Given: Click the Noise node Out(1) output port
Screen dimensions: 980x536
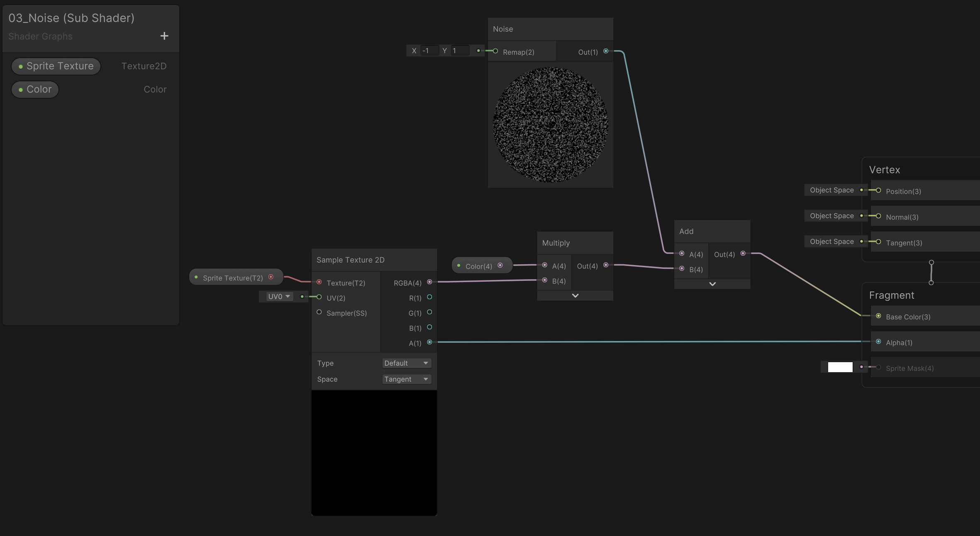Looking at the screenshot, I should pyautogui.click(x=606, y=51).
